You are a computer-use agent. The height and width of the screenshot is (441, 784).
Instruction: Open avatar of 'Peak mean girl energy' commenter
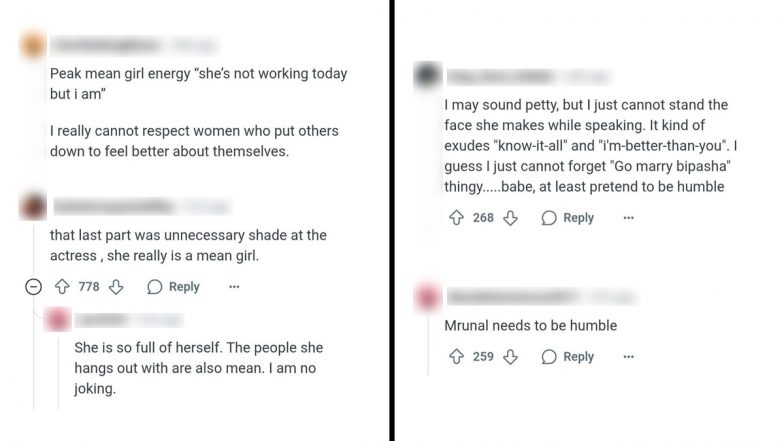click(33, 45)
